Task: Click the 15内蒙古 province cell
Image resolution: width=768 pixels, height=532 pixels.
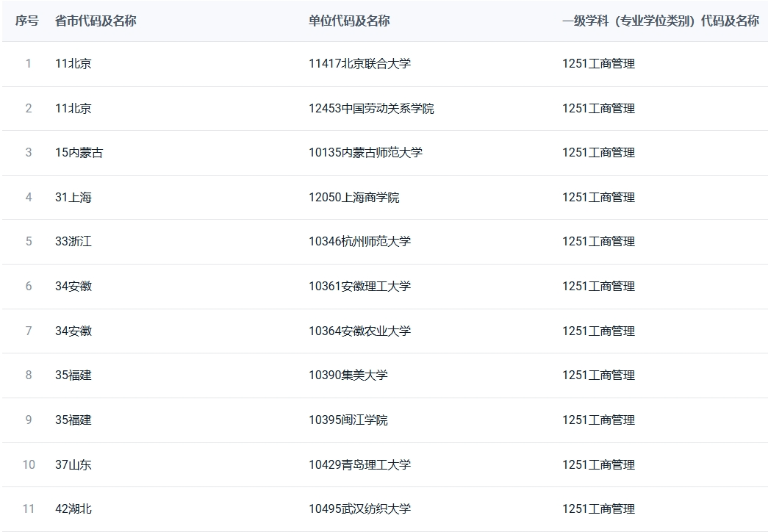Action: tap(79, 153)
